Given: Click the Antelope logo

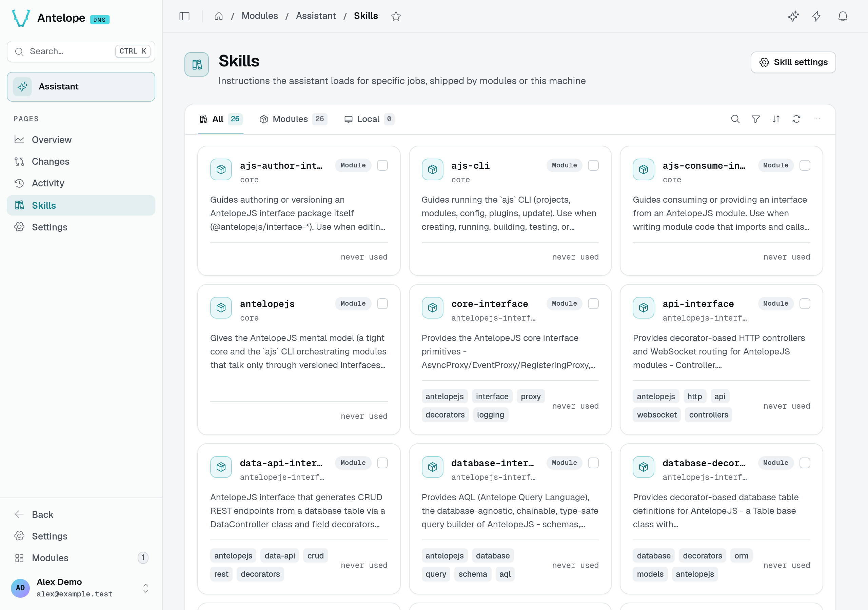Looking at the screenshot, I should [21, 18].
